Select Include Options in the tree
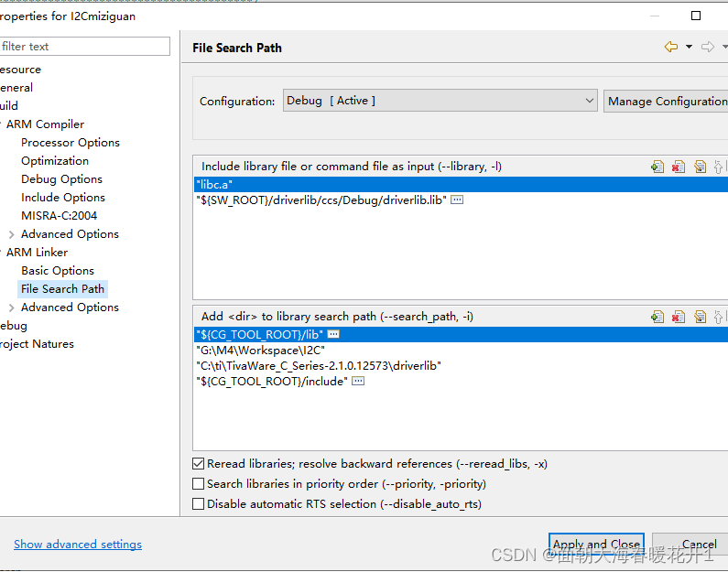Viewport: 728px width, 572px height. [63, 198]
